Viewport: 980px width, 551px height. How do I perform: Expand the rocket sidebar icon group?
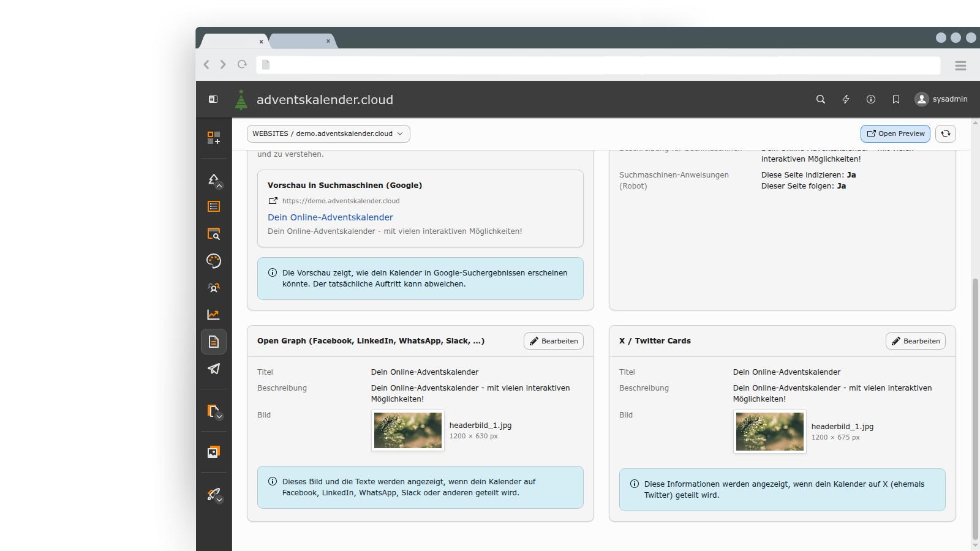(214, 494)
